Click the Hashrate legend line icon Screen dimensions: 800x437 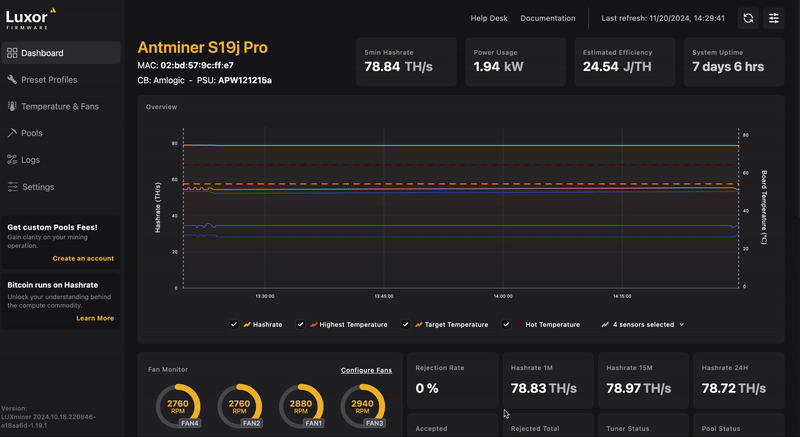(x=247, y=324)
